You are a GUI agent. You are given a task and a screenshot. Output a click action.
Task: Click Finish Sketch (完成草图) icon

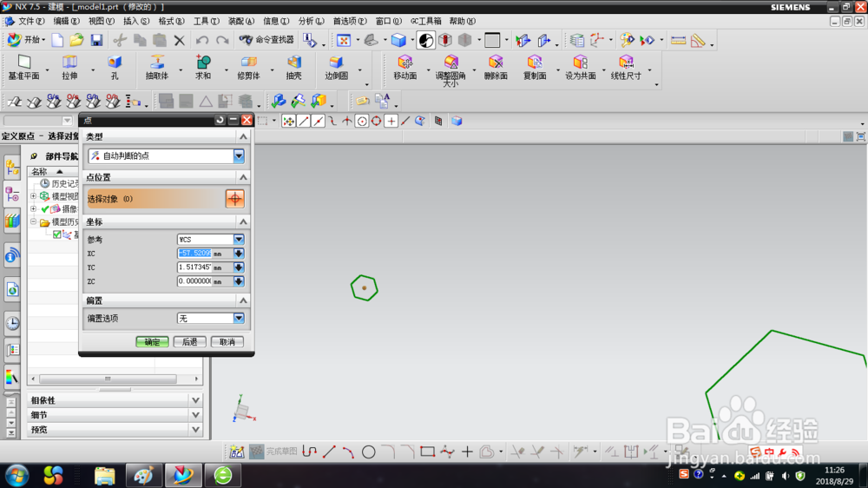[x=273, y=452]
